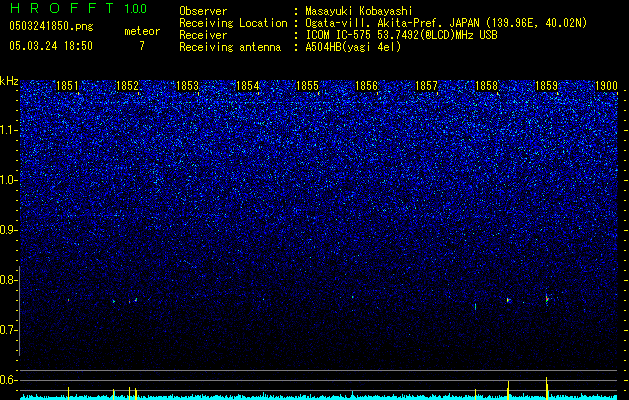Select observer name Masayuki Kobayashi

pyautogui.click(x=359, y=11)
